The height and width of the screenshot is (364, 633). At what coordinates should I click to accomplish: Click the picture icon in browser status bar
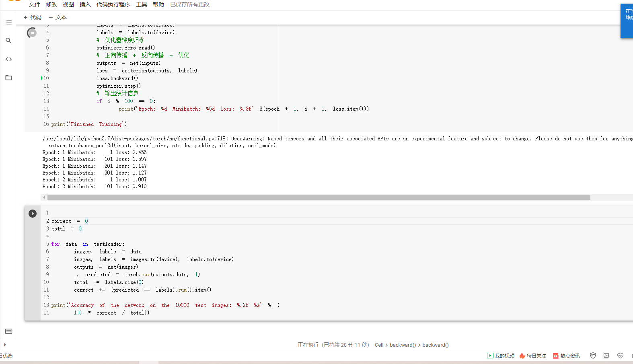[606, 356]
